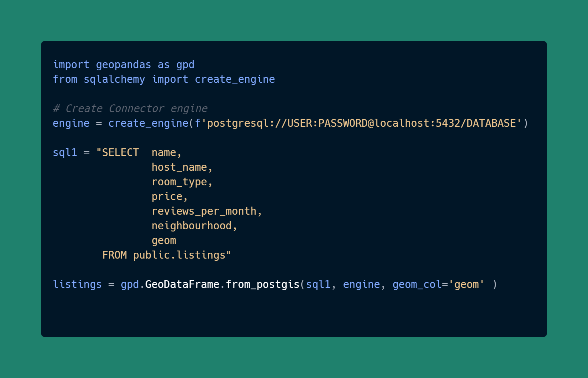Screen dimensions: 588x378
Task: Click the listings variable on last line
Action: point(77,285)
